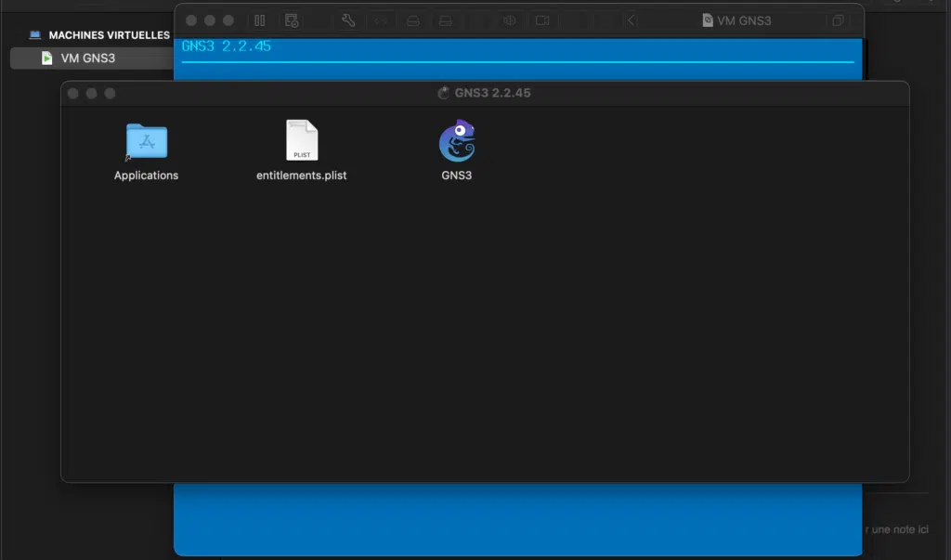Click the note field reading 'une note ici'
Viewport: 951px width, 560px height.
[896, 529]
